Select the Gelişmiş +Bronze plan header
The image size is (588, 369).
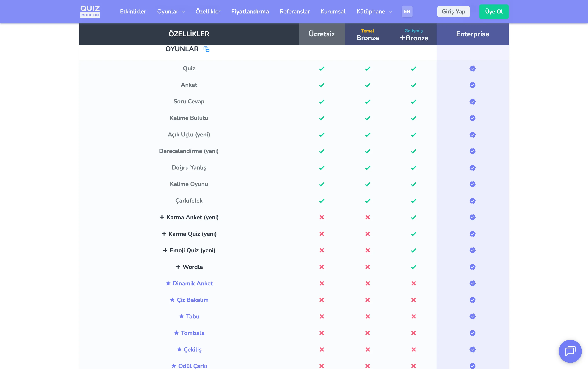point(414,34)
